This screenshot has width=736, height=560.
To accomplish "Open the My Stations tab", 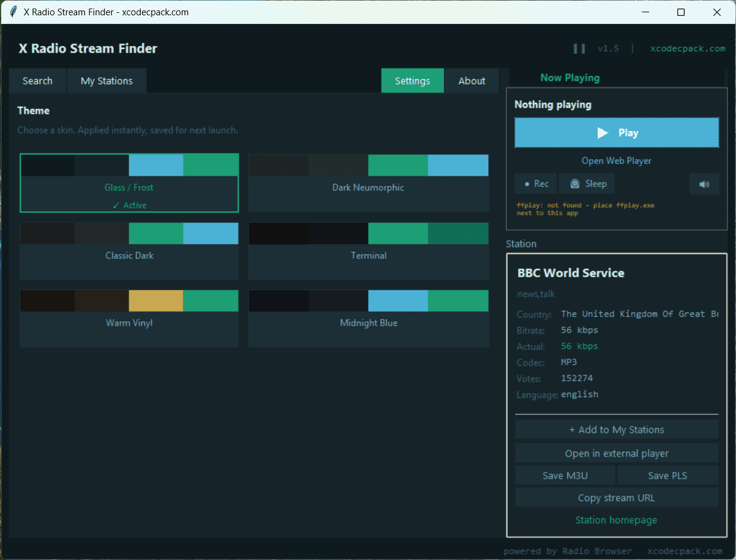I will [x=106, y=81].
